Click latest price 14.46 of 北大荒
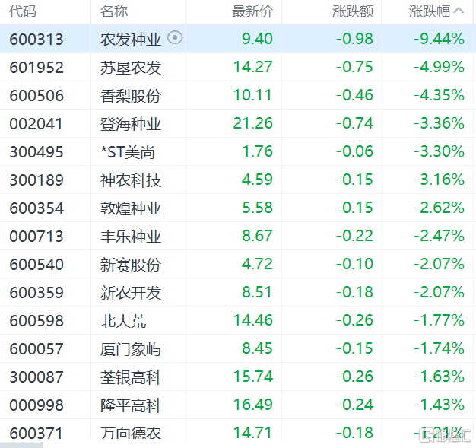The width and height of the screenshot is (476, 448). coord(253,320)
